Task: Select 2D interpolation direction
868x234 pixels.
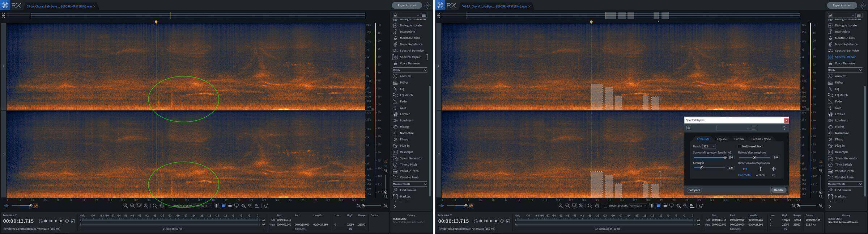Action: click(x=774, y=171)
